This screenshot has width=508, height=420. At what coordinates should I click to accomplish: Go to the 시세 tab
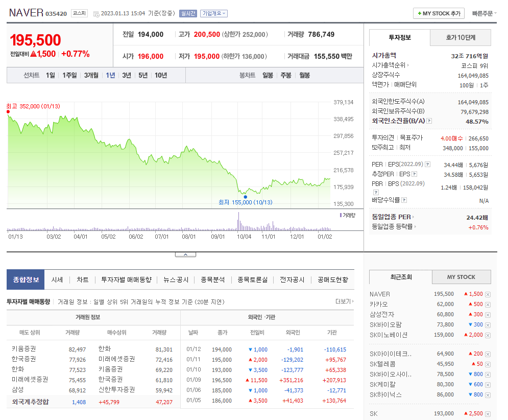tap(57, 279)
